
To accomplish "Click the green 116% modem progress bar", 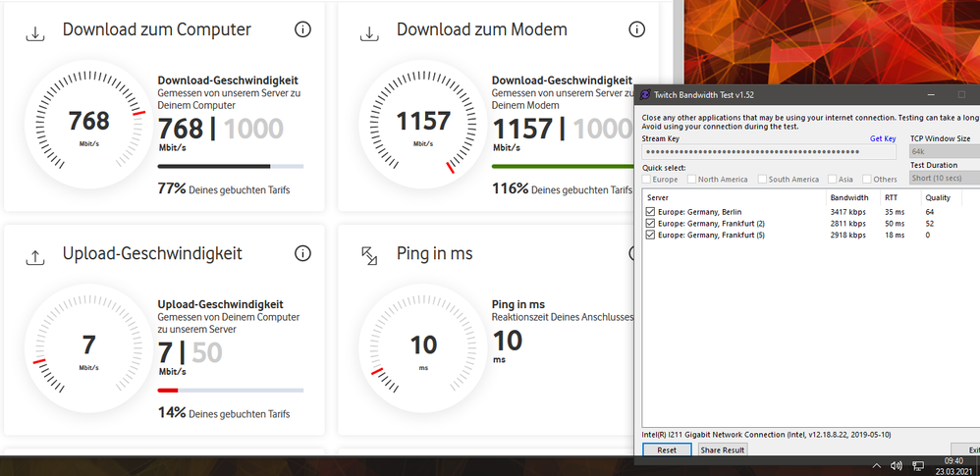I will pyautogui.click(x=563, y=167).
